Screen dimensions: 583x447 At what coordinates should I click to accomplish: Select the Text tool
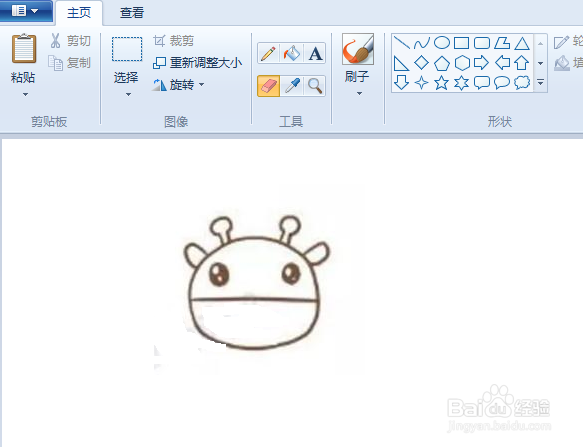(315, 53)
